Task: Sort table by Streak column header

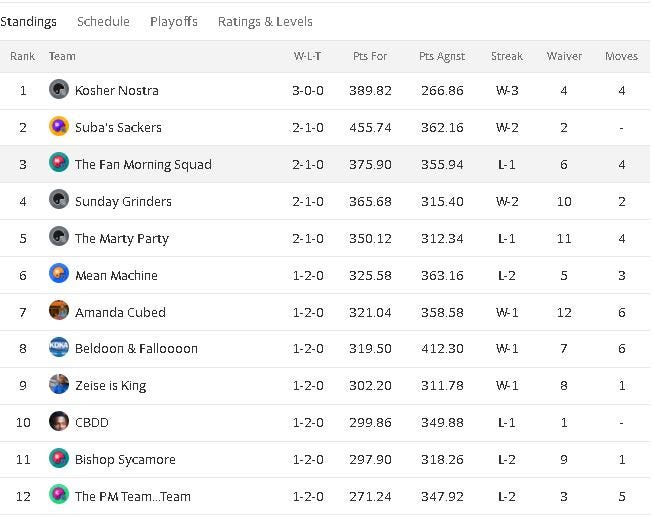Action: point(507,56)
